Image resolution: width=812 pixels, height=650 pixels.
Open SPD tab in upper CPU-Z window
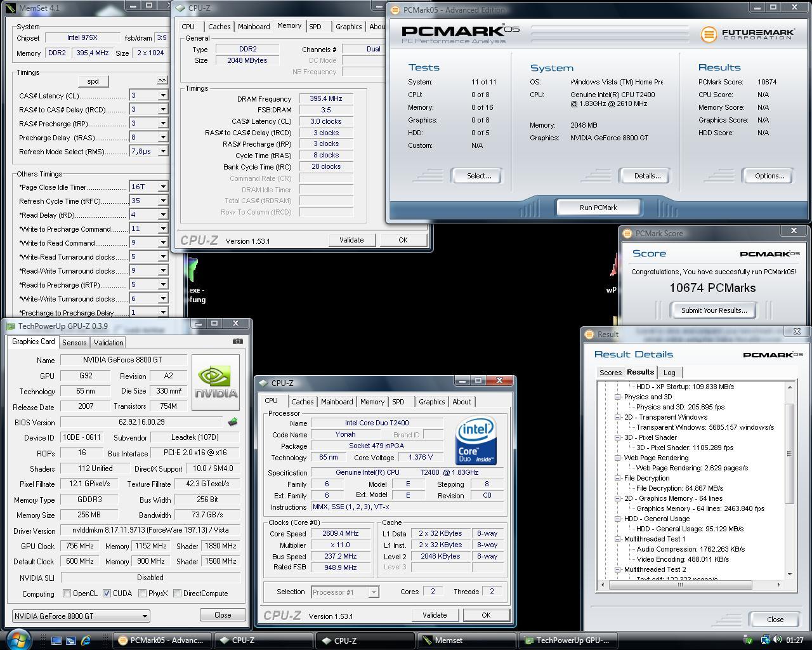pyautogui.click(x=315, y=27)
